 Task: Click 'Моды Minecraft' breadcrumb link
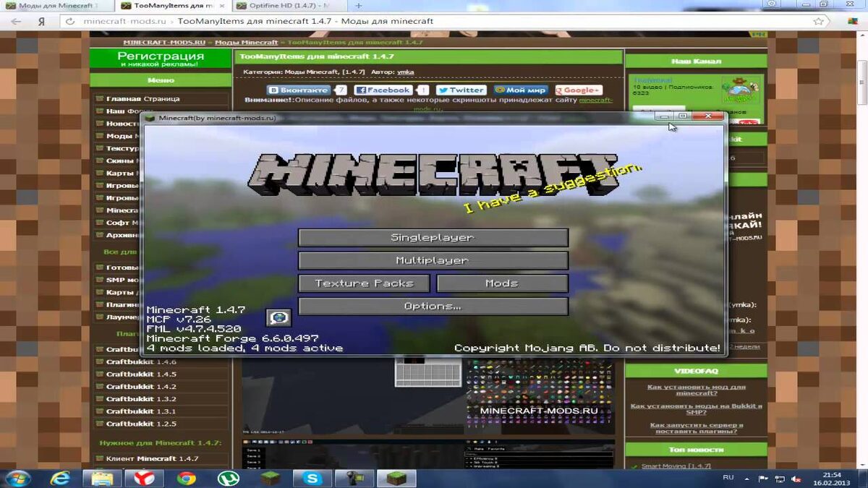pos(246,43)
